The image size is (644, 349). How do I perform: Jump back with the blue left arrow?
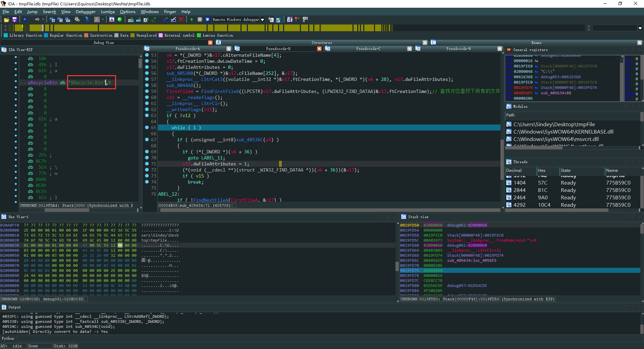tap(25, 19)
